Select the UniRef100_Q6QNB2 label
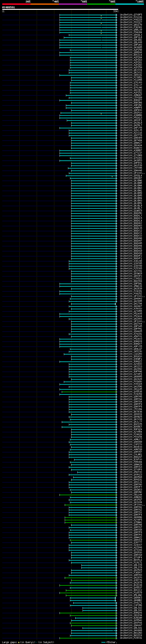This screenshot has width=146, height=644. click(x=131, y=600)
